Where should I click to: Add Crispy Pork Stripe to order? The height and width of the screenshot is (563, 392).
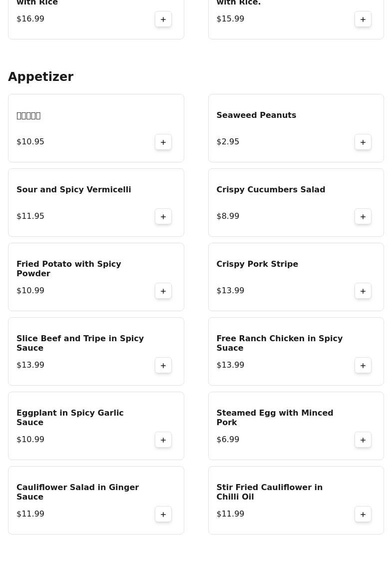pos(363,291)
